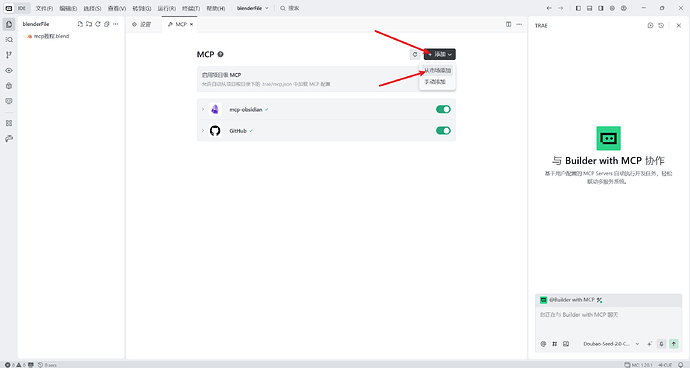The image size is (690, 368).
Task: Open the Doubao-Seed model selector dropdown
Action: 611,344
